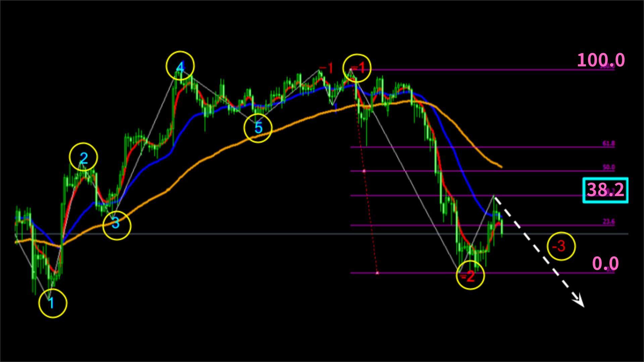Click cyan wave label 4 at the peak
Viewport: 644px width, 362px height.
(180, 67)
